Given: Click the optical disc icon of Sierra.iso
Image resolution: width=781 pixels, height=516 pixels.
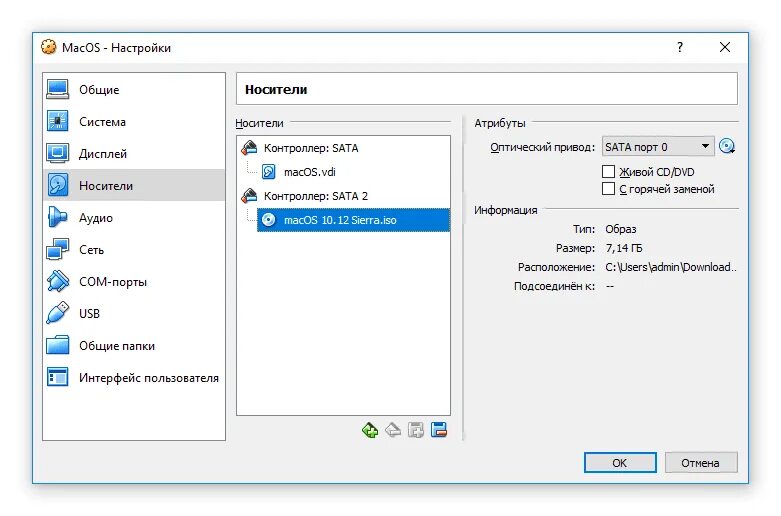Looking at the screenshot, I should pyautogui.click(x=268, y=220).
